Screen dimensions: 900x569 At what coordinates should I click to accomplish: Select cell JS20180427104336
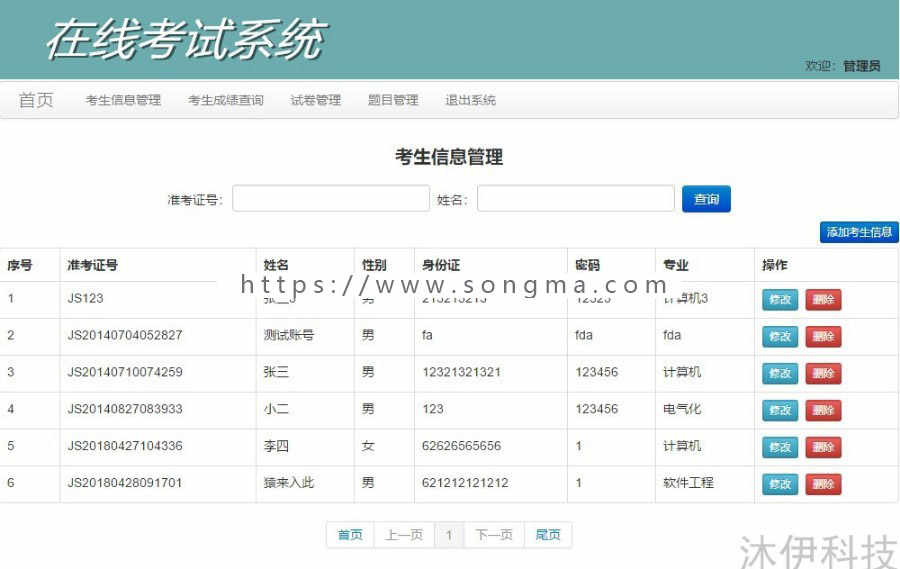click(125, 446)
